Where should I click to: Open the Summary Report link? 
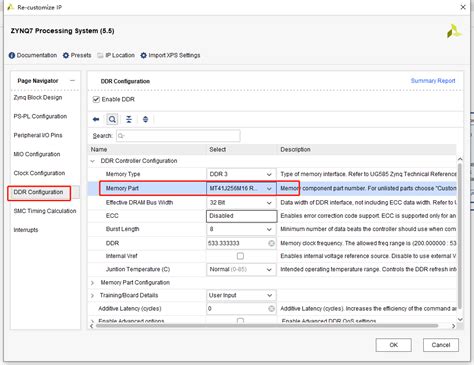click(x=433, y=81)
